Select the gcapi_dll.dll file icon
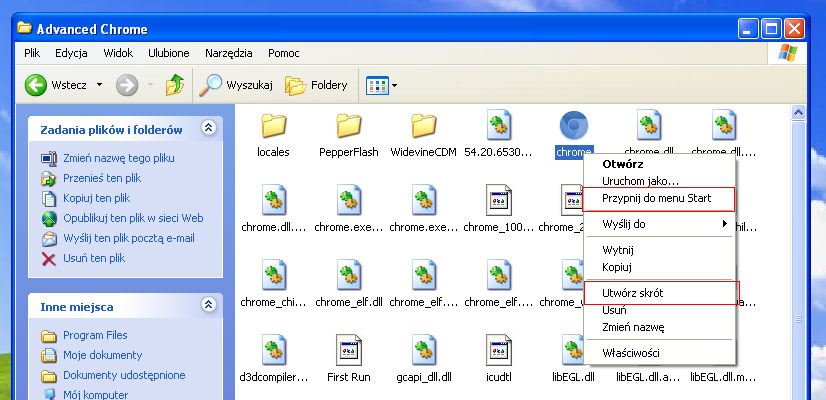826x400 pixels. (424, 349)
